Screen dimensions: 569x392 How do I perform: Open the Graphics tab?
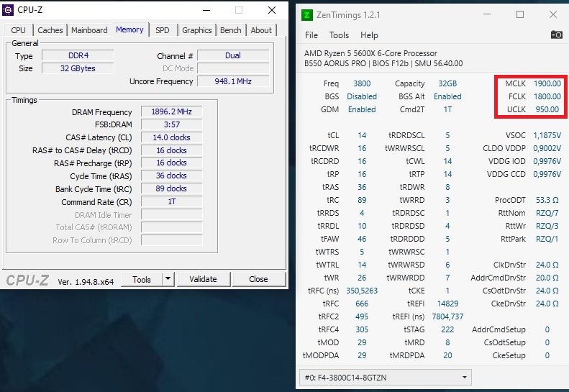point(196,30)
